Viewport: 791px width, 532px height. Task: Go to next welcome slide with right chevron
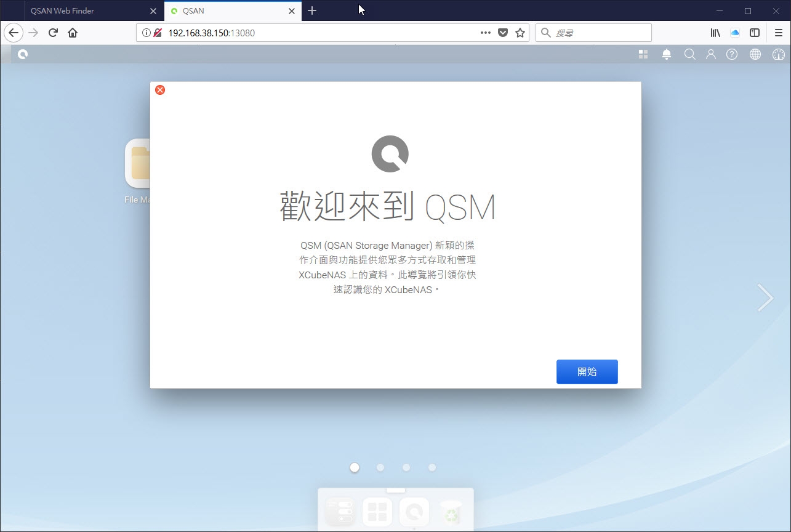765,298
